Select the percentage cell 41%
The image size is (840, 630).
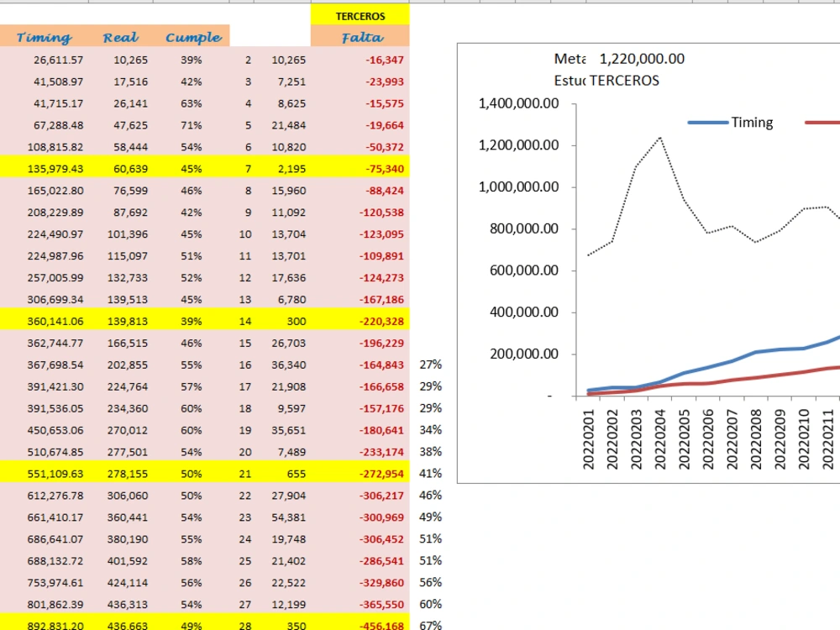point(431,474)
